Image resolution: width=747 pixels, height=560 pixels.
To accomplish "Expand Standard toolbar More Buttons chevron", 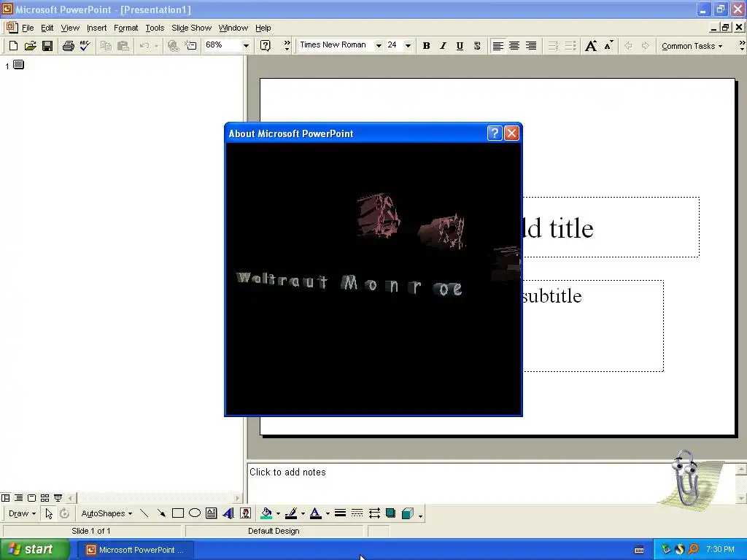I will [286, 45].
